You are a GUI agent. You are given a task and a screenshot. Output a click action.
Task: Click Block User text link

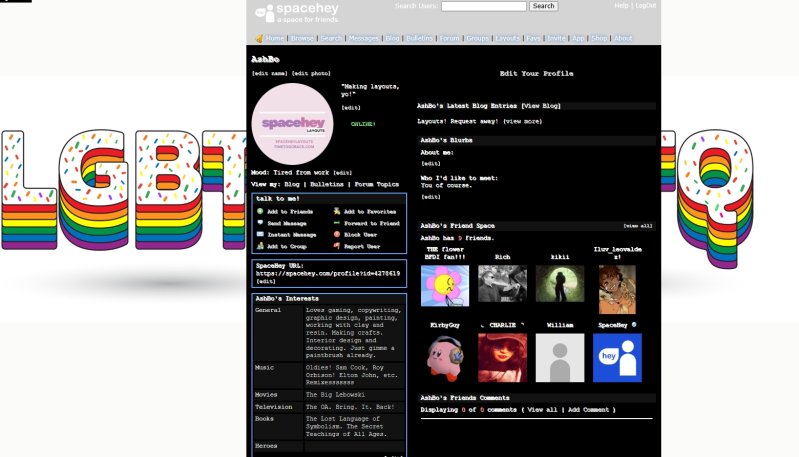tap(360, 235)
